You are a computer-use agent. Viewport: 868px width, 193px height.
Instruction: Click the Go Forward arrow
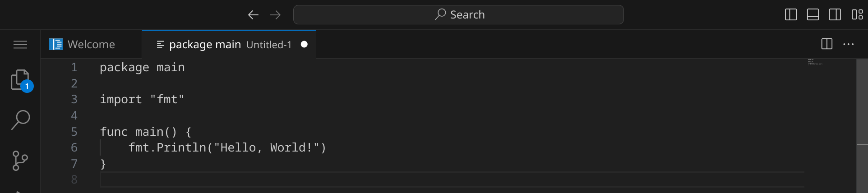click(275, 15)
